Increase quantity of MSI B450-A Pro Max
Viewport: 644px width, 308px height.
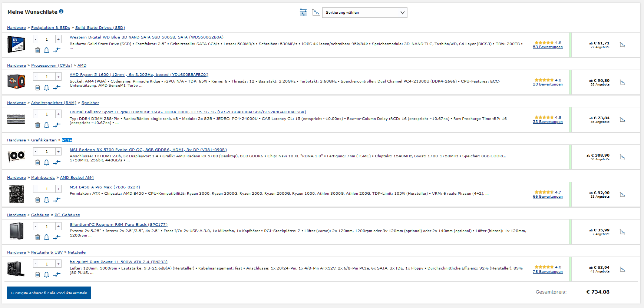coord(58,189)
